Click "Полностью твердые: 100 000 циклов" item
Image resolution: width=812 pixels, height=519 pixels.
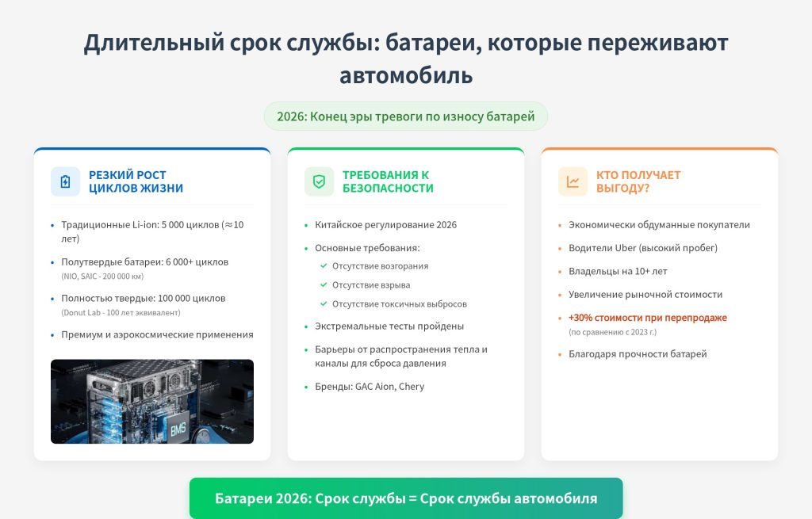[144, 299]
